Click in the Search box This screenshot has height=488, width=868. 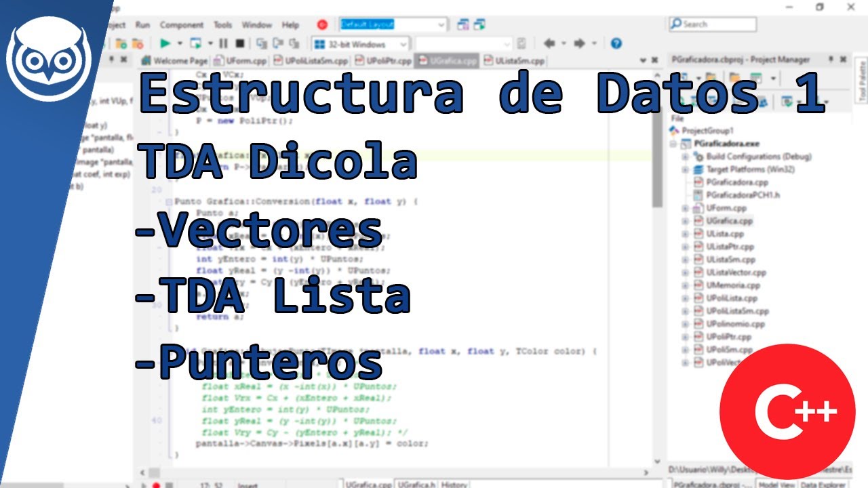[712, 24]
